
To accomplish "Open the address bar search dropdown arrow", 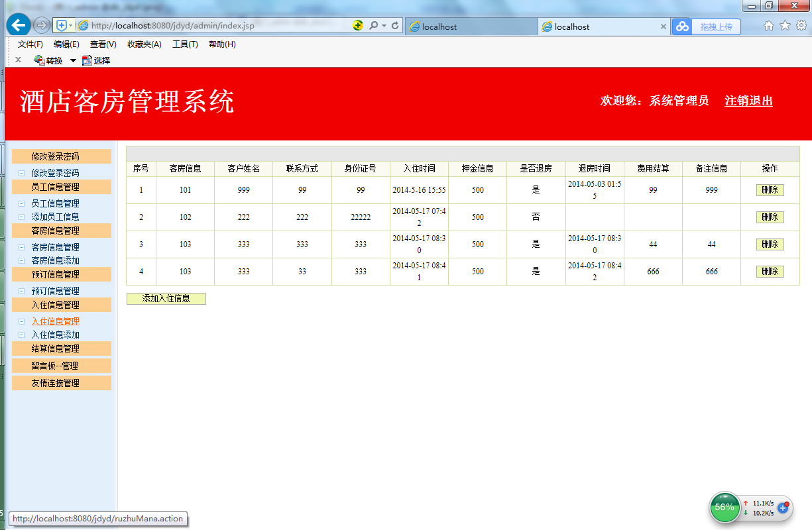I will [384, 26].
